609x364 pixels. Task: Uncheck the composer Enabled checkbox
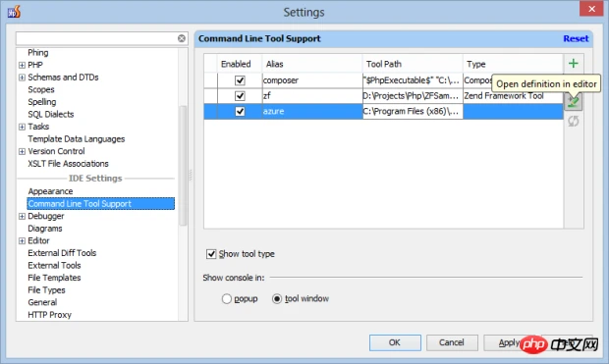tap(240, 80)
